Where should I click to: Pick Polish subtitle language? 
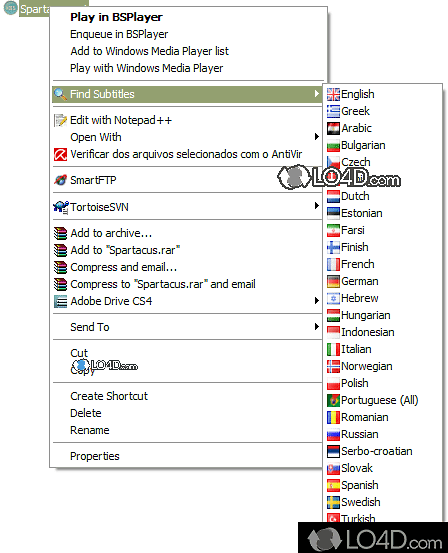355,383
